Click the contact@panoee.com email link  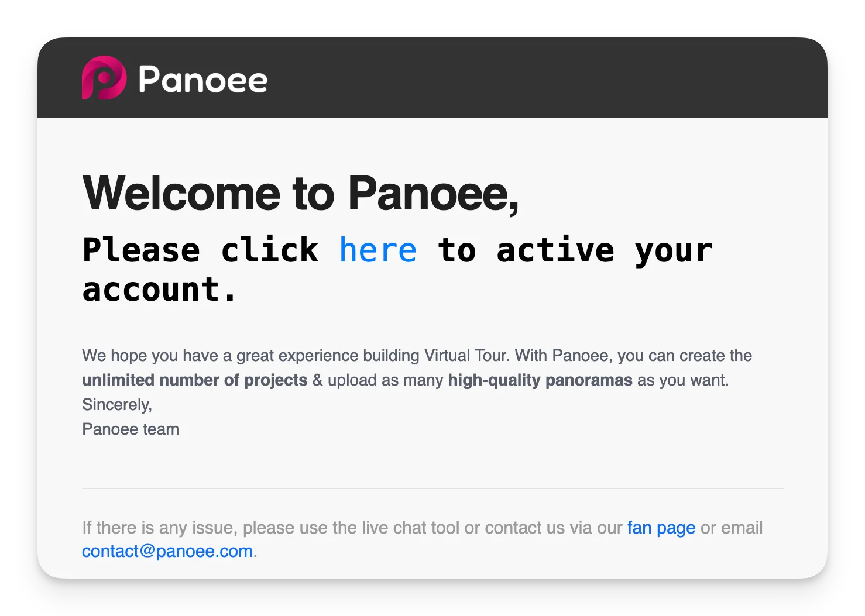tap(167, 551)
